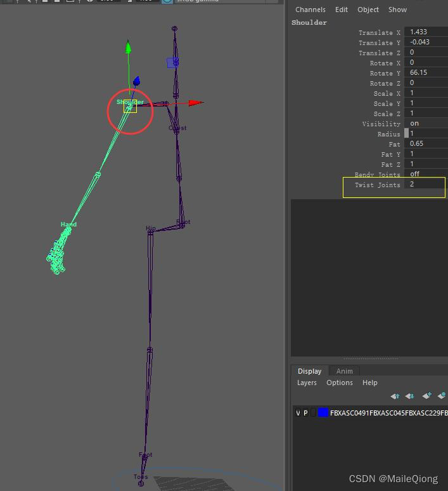Click the Twist Joints value 2

[426, 184]
